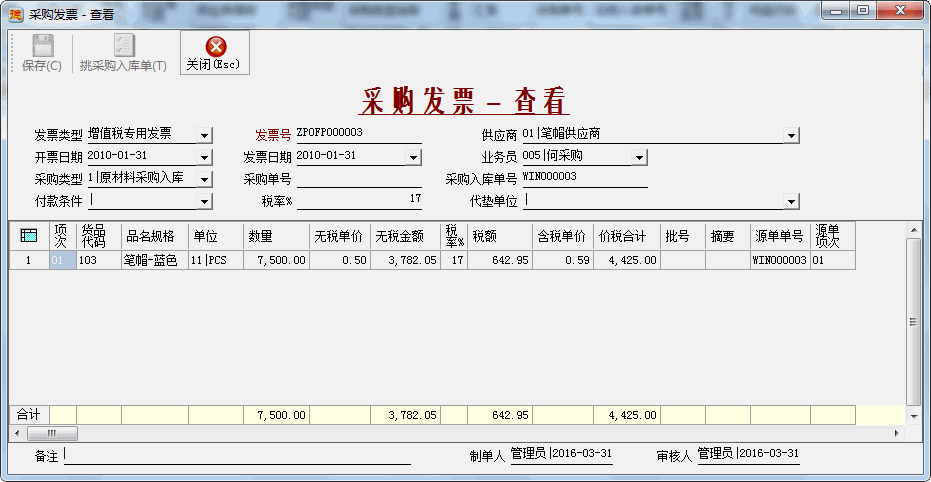
Task: Click the row 1 quantity cell 7,500.00
Action: 277,260
